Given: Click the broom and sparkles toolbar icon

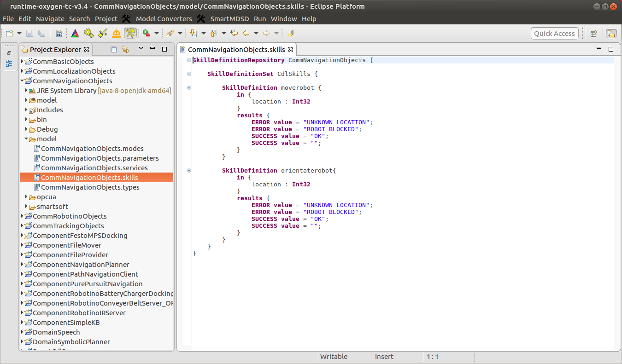Looking at the screenshot, I should [103, 33].
